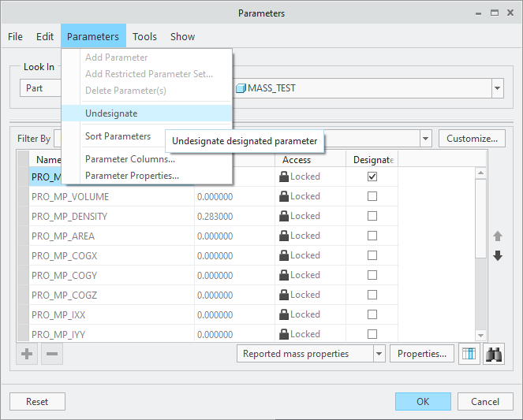The height and width of the screenshot is (420, 523).
Task: Uncheck the designate box in the first row
Action: (372, 177)
